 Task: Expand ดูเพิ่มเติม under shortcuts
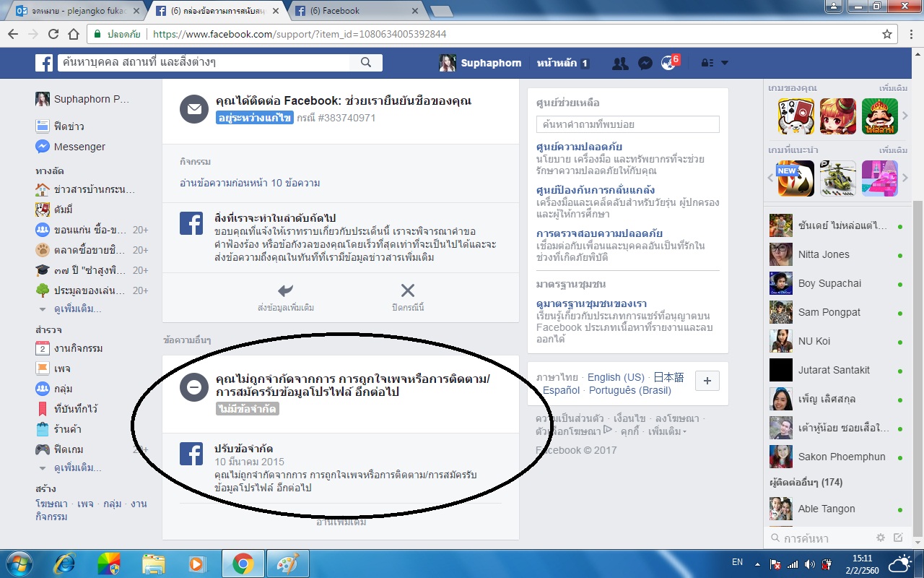click(77, 309)
